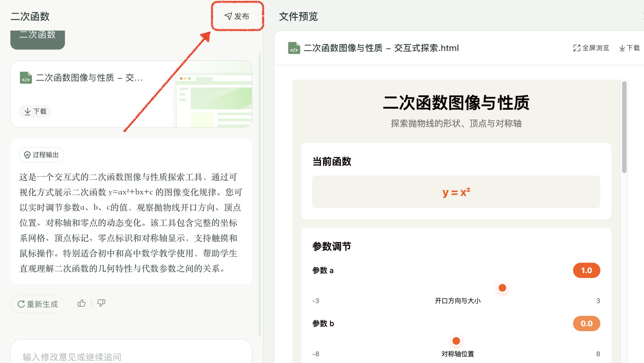This screenshot has width=644, height=363.
Task: Click the preview heading 二次函数图像与性质
Action: click(456, 103)
